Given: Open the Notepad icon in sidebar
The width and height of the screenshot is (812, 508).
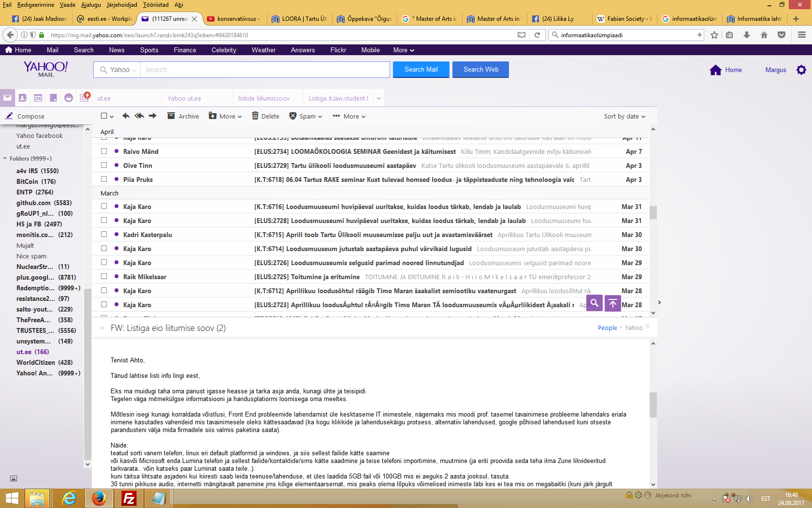Looking at the screenshot, I should point(54,98).
